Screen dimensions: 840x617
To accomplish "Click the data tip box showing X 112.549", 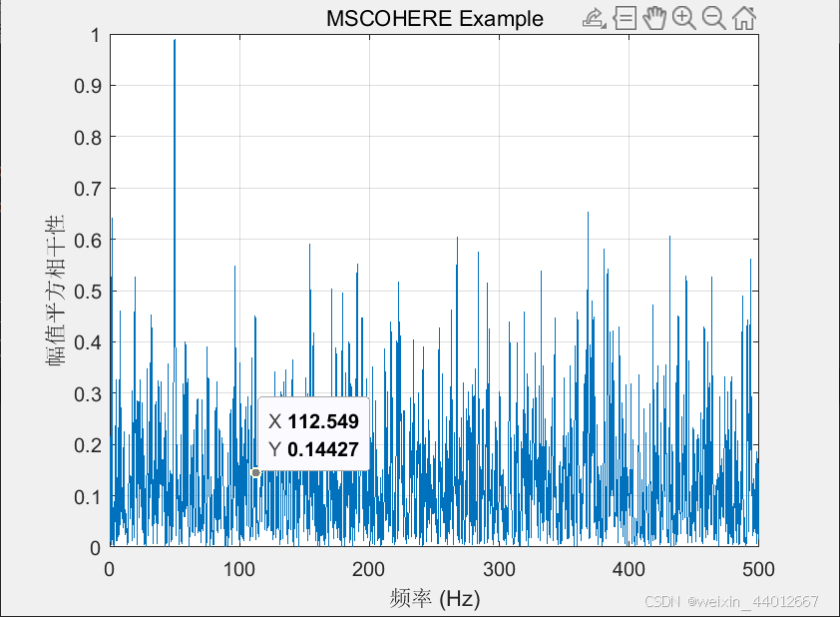I will tap(314, 434).
